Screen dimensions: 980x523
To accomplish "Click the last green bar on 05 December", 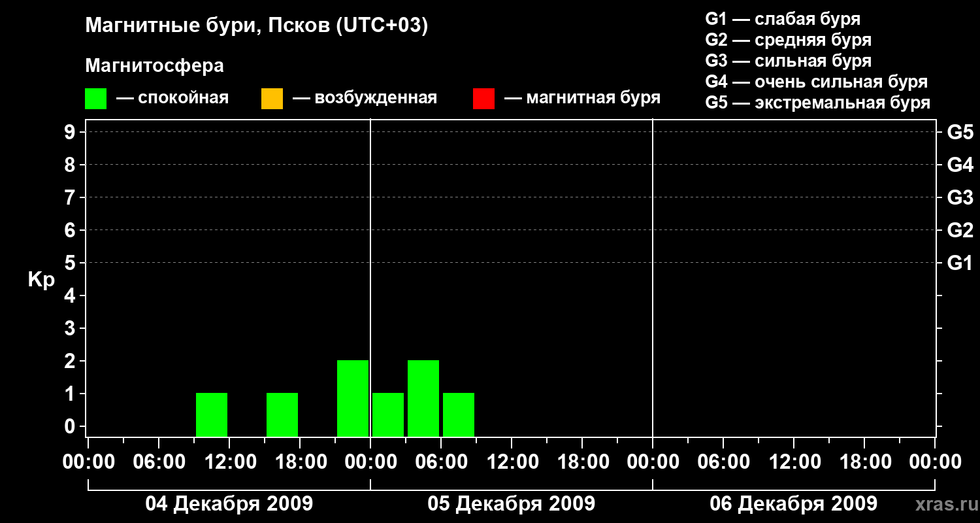I will point(459,414).
